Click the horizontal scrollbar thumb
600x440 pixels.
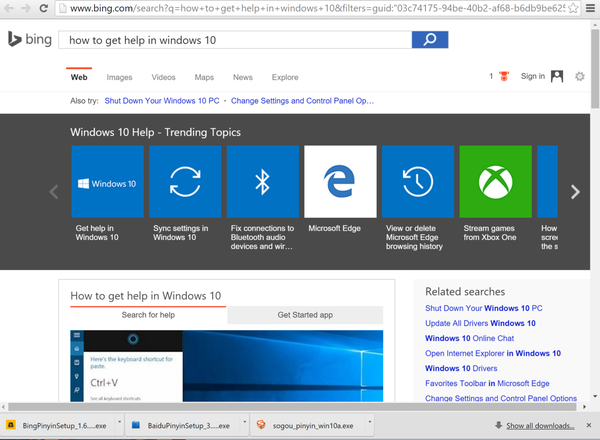[x=292, y=407]
